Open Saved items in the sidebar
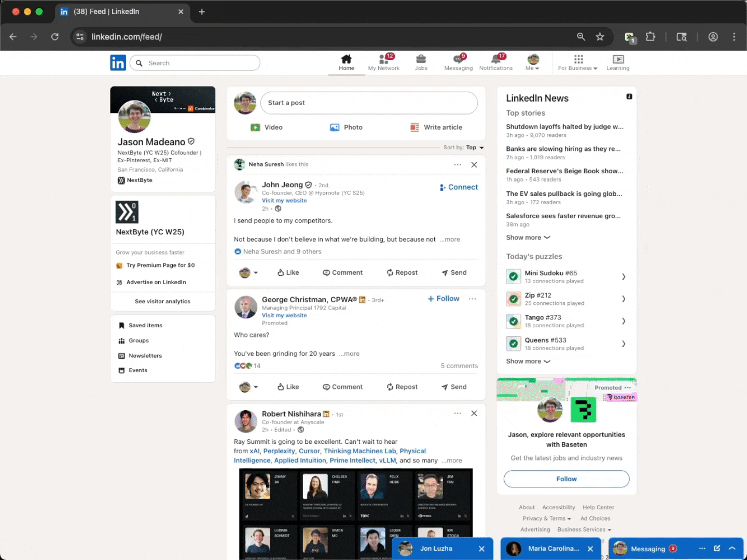Screen dimensions: 747x560 click(x=145, y=325)
